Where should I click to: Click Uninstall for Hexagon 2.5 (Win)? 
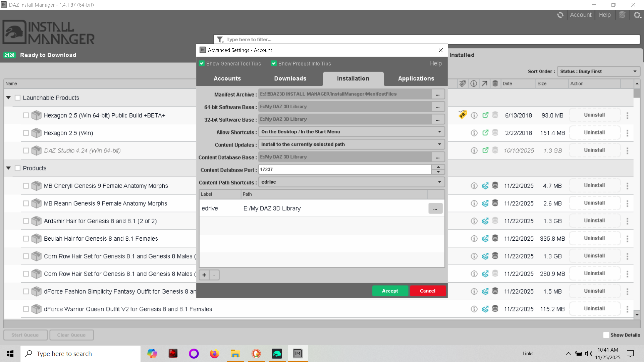pos(594,133)
